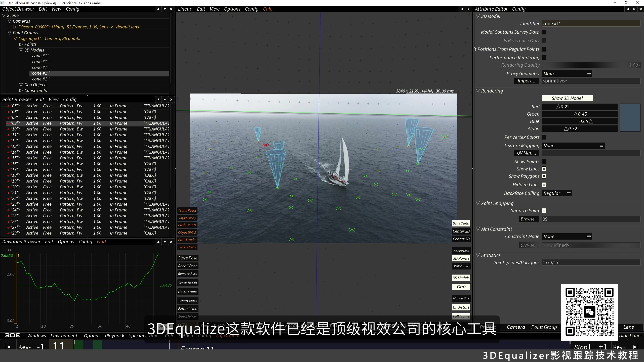
Task: Click the 3D Distortion display toggle
Action: click(x=461, y=266)
